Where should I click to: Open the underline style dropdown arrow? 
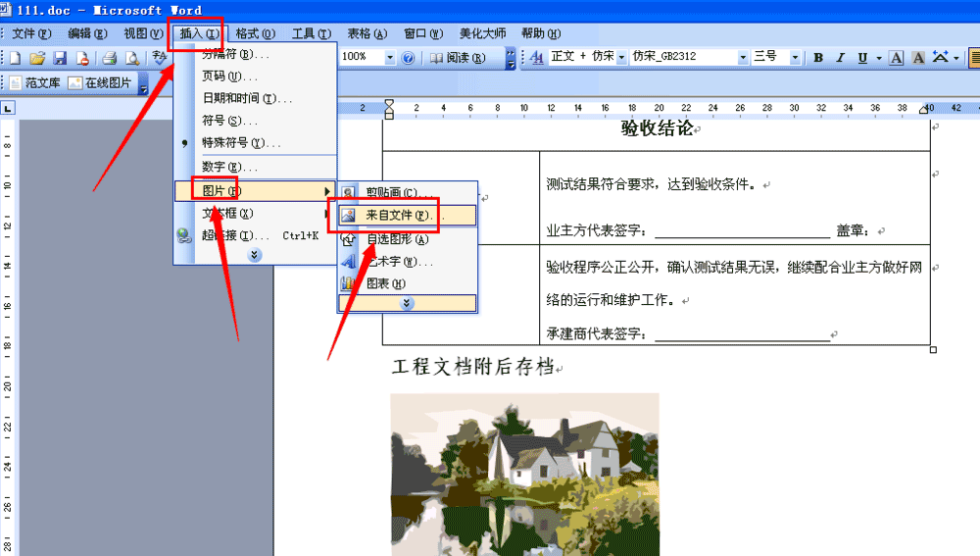[x=879, y=58]
